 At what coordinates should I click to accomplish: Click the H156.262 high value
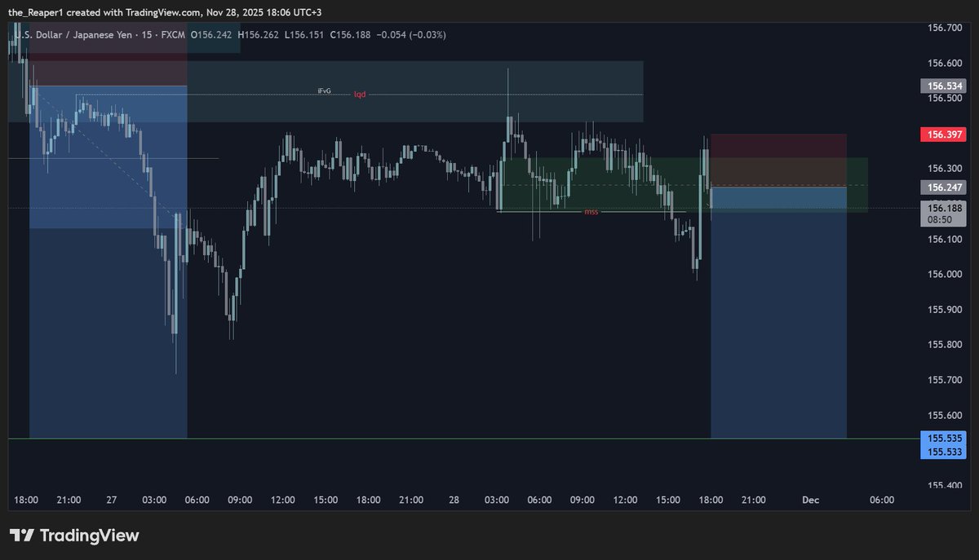(x=258, y=35)
